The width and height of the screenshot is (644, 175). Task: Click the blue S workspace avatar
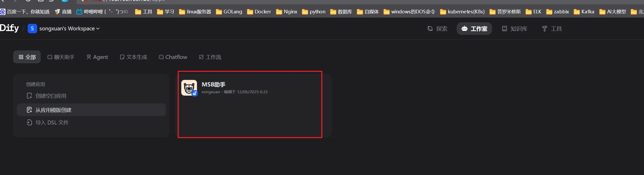32,29
